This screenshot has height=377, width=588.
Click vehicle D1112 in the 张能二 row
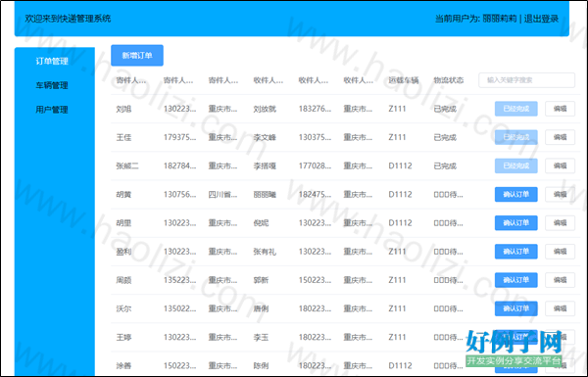(x=400, y=166)
